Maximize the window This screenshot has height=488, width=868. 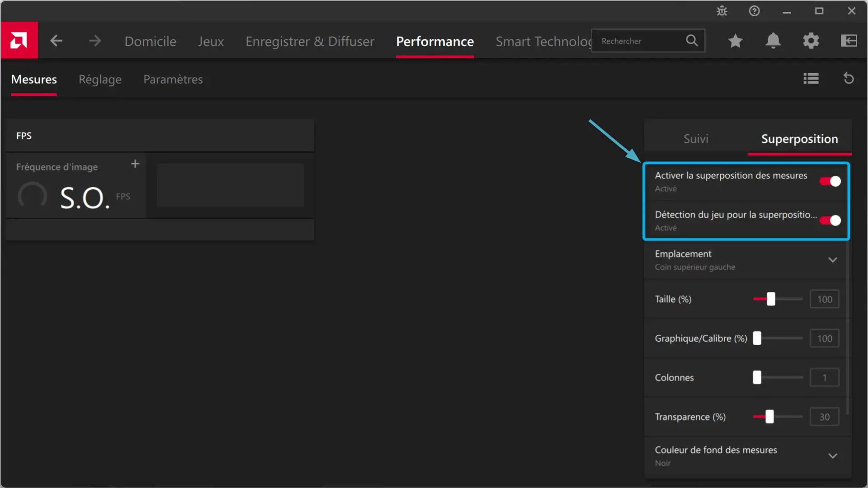819,11
